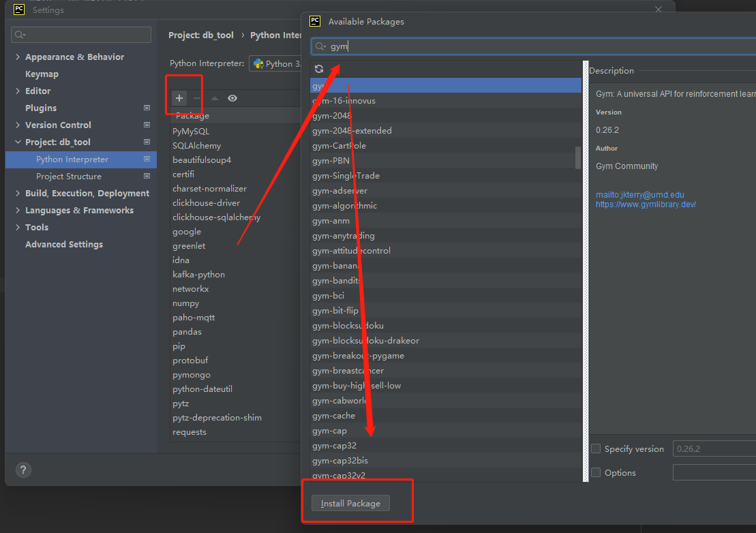Select numpy in the installed packages
The width and height of the screenshot is (756, 533).
point(236,303)
